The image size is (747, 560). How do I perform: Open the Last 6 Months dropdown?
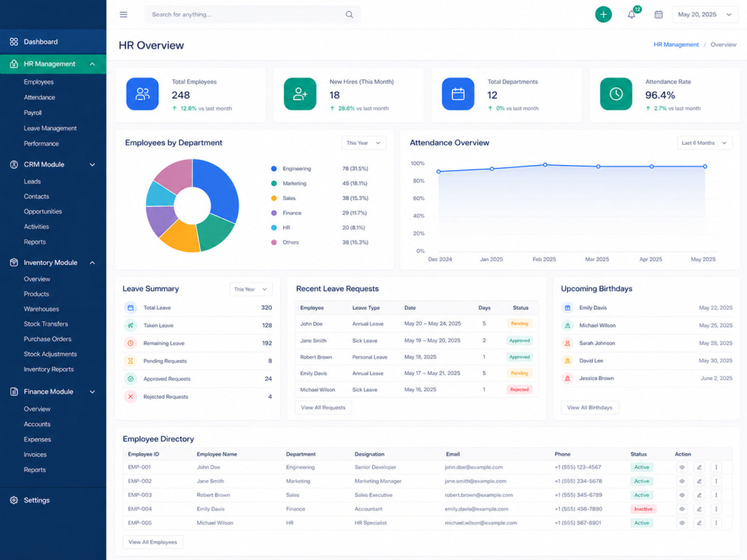coord(704,143)
